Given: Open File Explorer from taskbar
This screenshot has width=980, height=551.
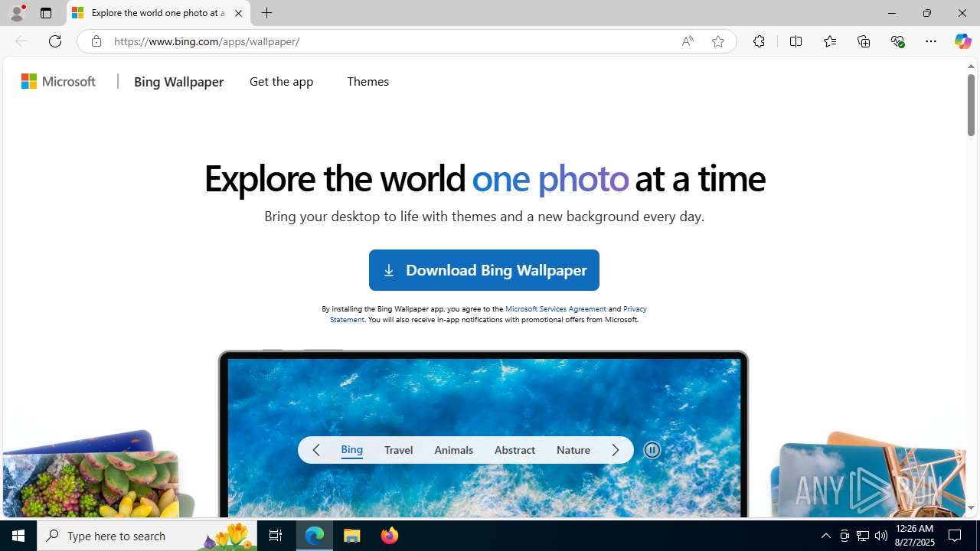Looking at the screenshot, I should click(x=352, y=536).
